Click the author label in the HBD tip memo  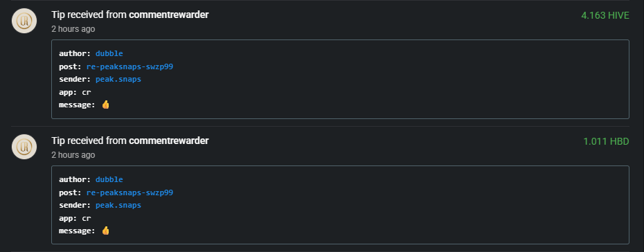pos(75,179)
